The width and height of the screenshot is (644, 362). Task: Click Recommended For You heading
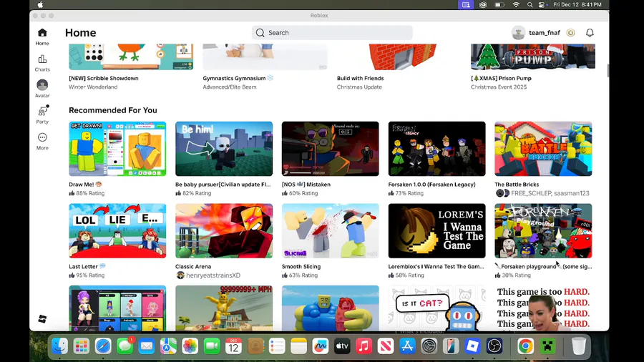113,110
